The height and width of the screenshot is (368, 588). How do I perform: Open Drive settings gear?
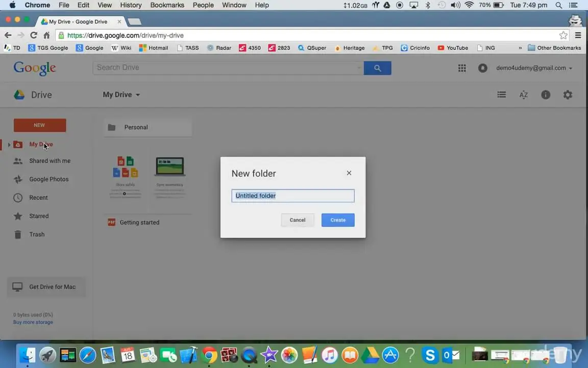click(x=568, y=95)
